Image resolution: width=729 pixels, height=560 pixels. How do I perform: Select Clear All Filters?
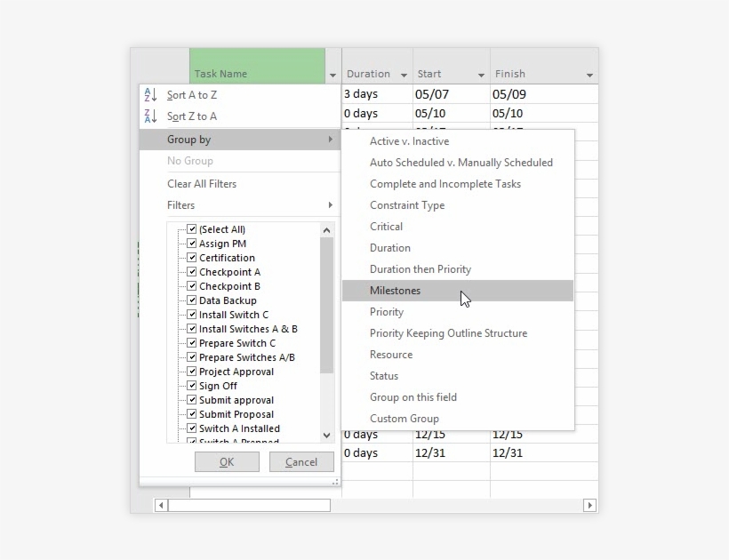click(x=240, y=184)
